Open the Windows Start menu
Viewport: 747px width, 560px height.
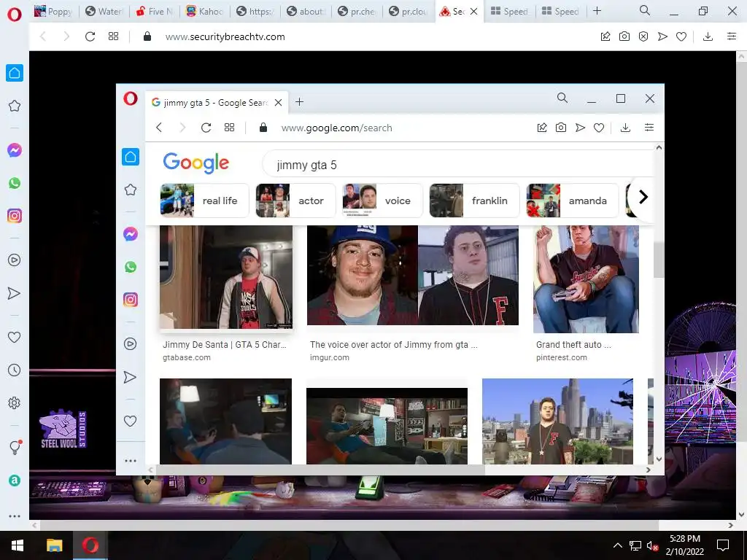coord(18,545)
